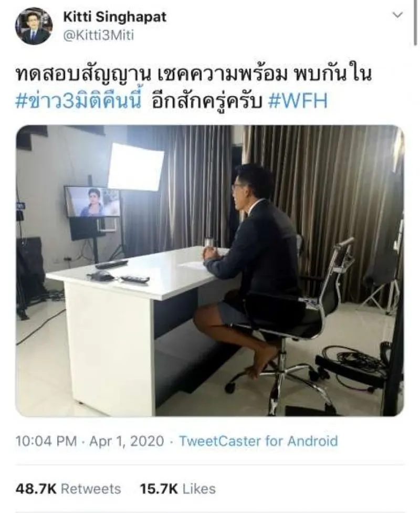Click the Apr 1, 2020 date

click(127, 441)
